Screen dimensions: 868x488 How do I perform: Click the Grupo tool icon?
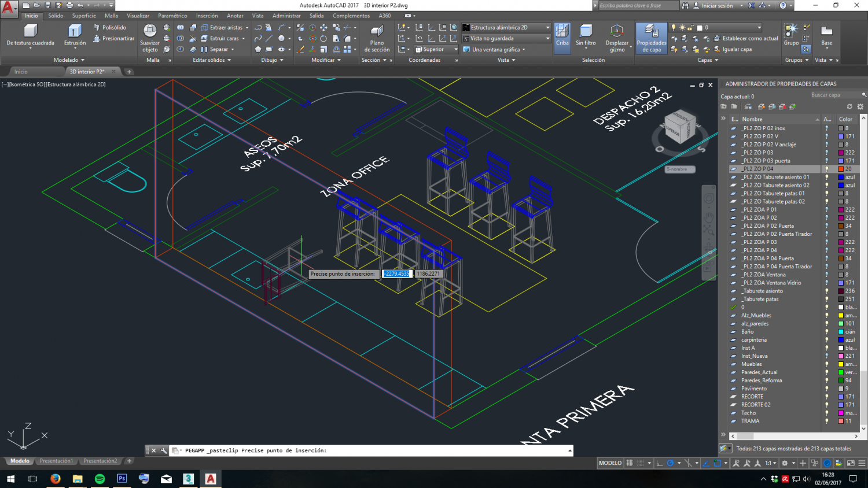click(x=791, y=35)
